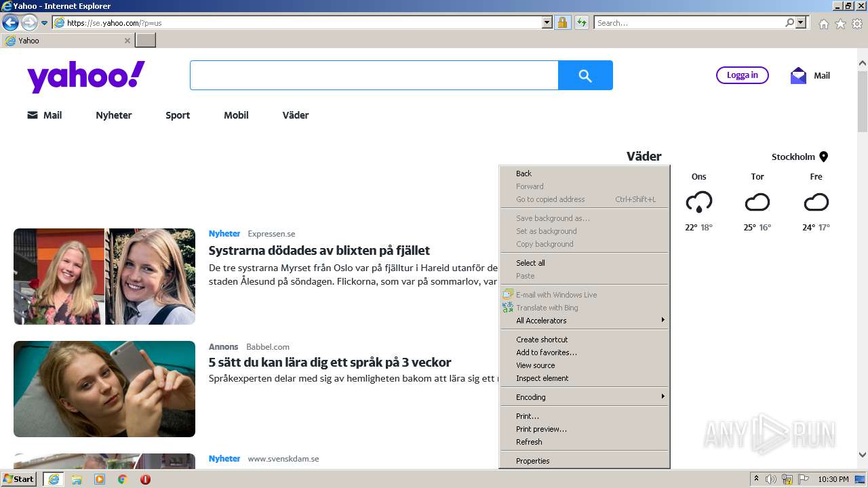Click the address bar URL field
The height and width of the screenshot is (488, 868).
point(297,22)
